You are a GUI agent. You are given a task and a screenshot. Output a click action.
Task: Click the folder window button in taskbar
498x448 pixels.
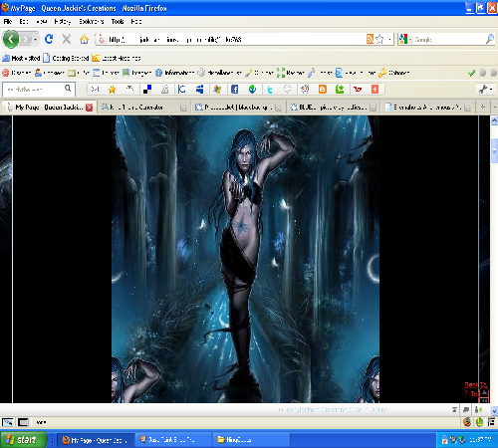[x=251, y=440]
